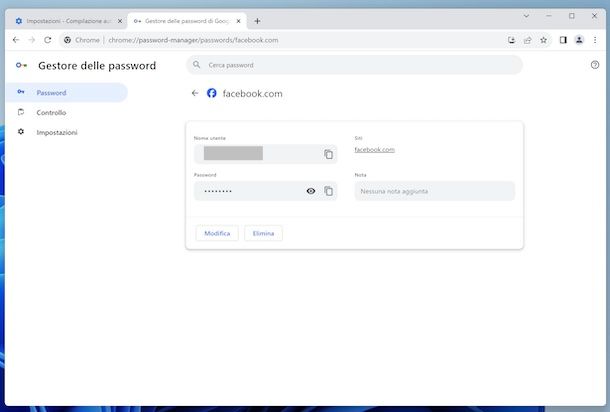The image size is (610, 412).
Task: Open the Chrome profile avatar
Action: [579, 40]
